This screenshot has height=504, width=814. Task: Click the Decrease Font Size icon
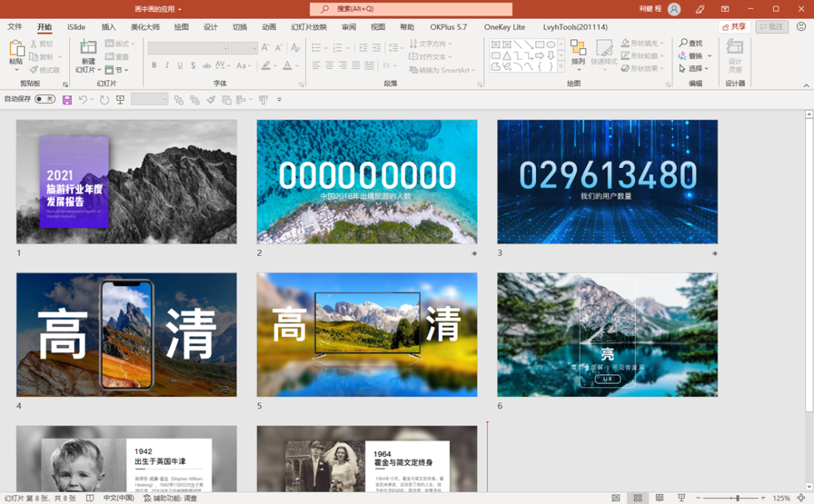point(279,47)
